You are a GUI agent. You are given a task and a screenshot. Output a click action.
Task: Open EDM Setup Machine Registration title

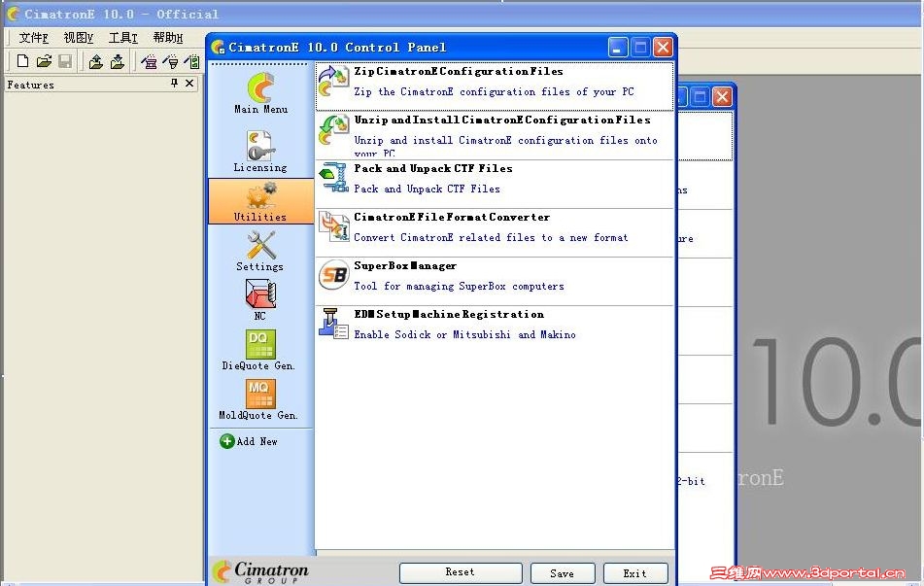click(x=449, y=314)
